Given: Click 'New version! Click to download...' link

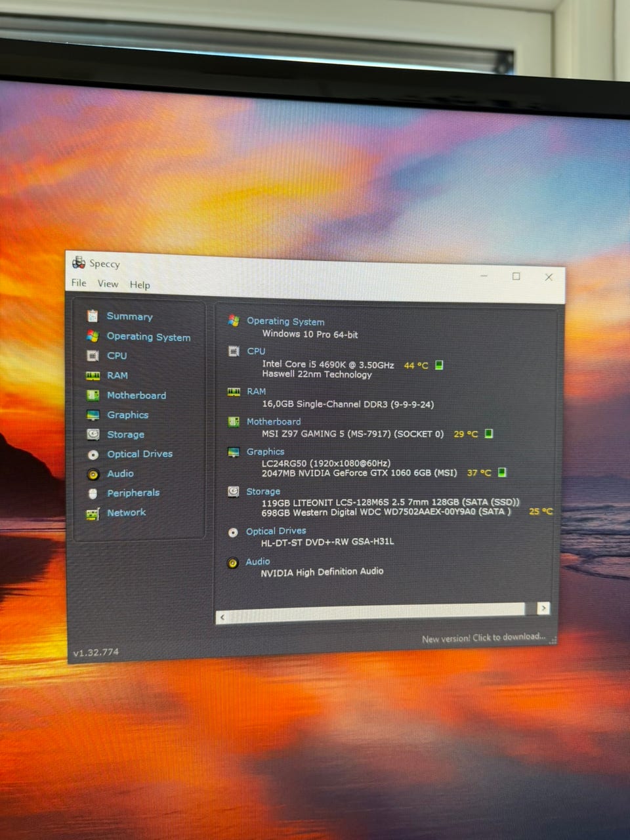Looking at the screenshot, I should pyautogui.click(x=484, y=638).
